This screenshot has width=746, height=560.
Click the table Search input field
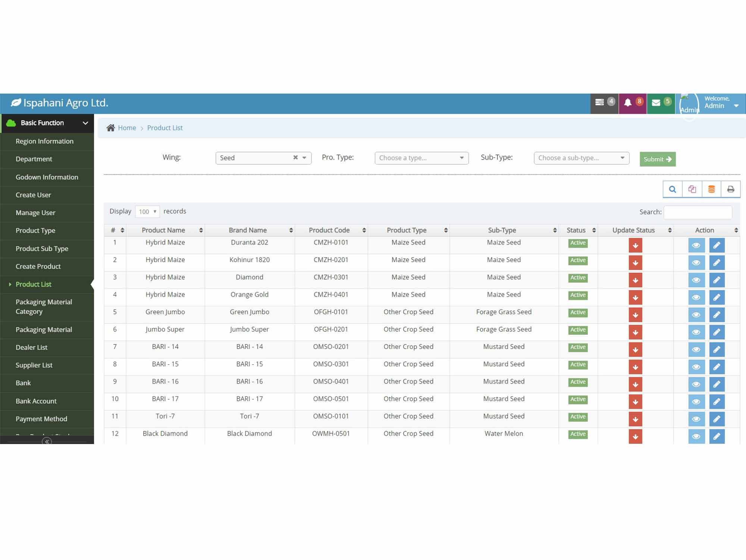(x=698, y=212)
